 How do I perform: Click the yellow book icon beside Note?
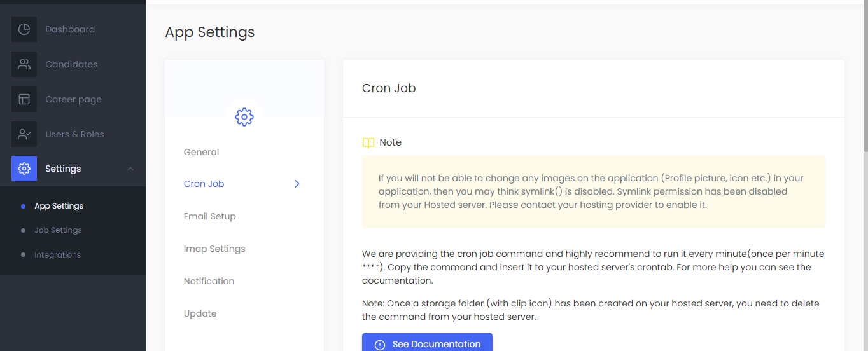368,142
